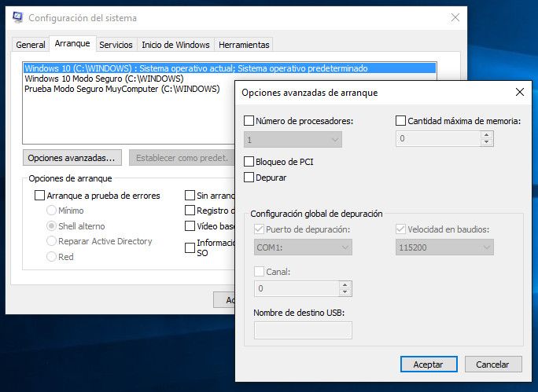Toggle the Sin arranque GUI checkbox

[190, 196]
